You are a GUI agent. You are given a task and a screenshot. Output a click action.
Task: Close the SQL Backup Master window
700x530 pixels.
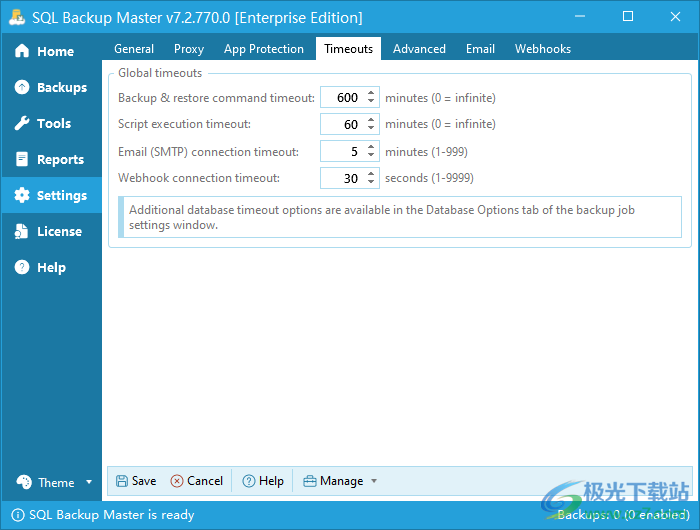pyautogui.click(x=675, y=17)
